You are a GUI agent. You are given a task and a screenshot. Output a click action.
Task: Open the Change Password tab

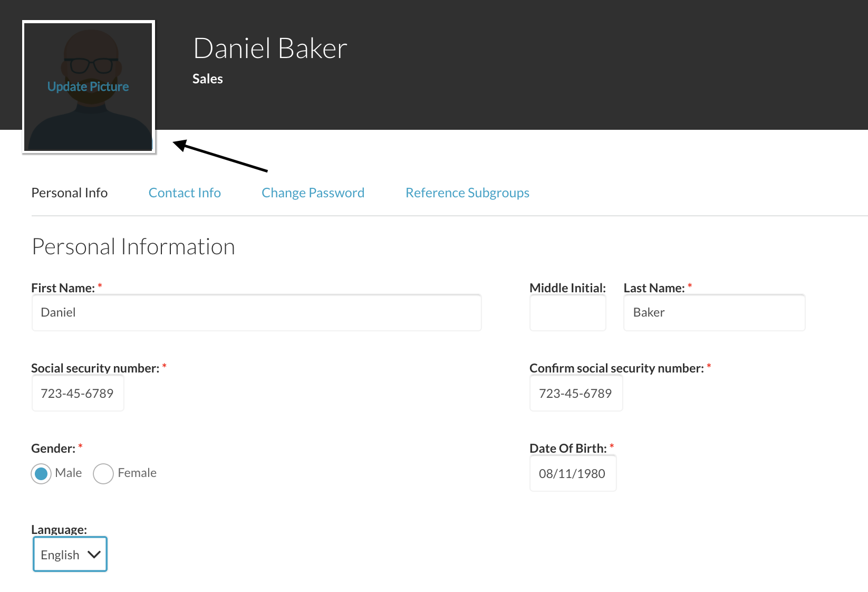point(313,193)
